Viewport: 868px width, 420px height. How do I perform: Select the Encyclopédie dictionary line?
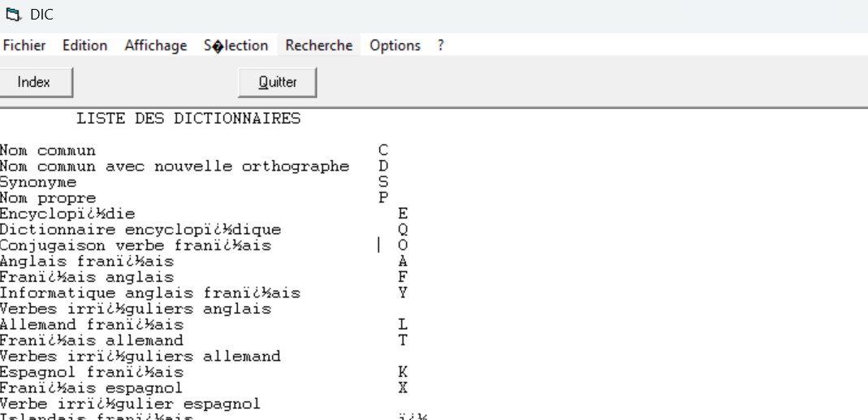click(x=67, y=214)
